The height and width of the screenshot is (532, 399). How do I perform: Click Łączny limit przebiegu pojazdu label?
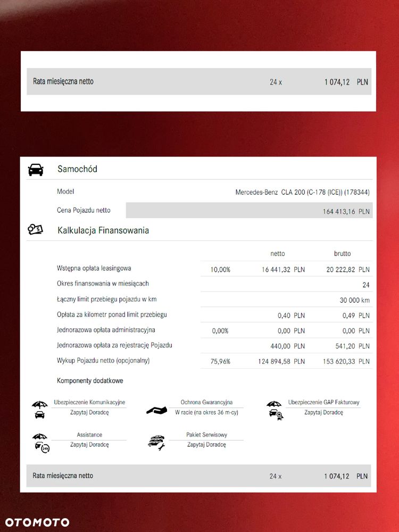[x=107, y=299]
